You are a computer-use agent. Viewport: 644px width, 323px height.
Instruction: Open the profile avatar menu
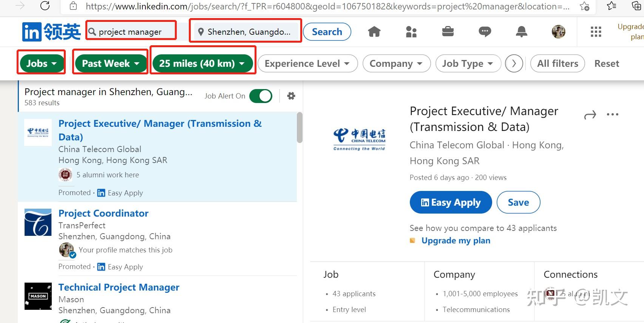tap(558, 32)
